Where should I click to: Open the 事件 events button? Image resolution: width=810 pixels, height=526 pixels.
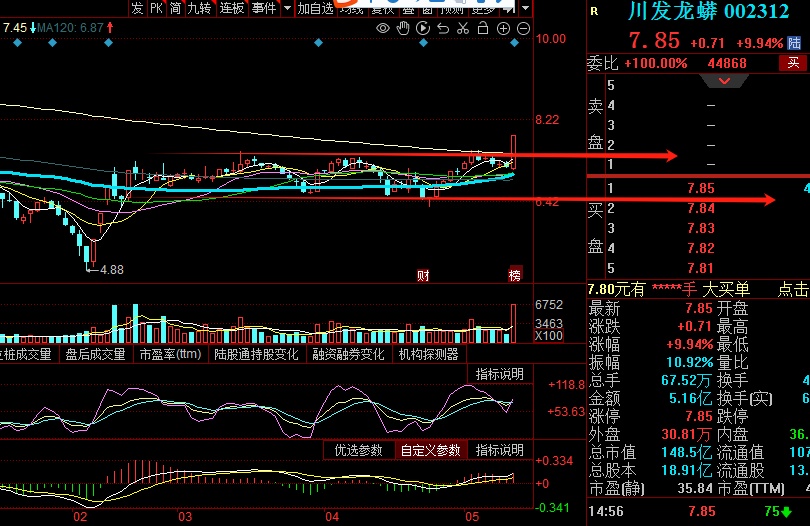click(x=264, y=8)
